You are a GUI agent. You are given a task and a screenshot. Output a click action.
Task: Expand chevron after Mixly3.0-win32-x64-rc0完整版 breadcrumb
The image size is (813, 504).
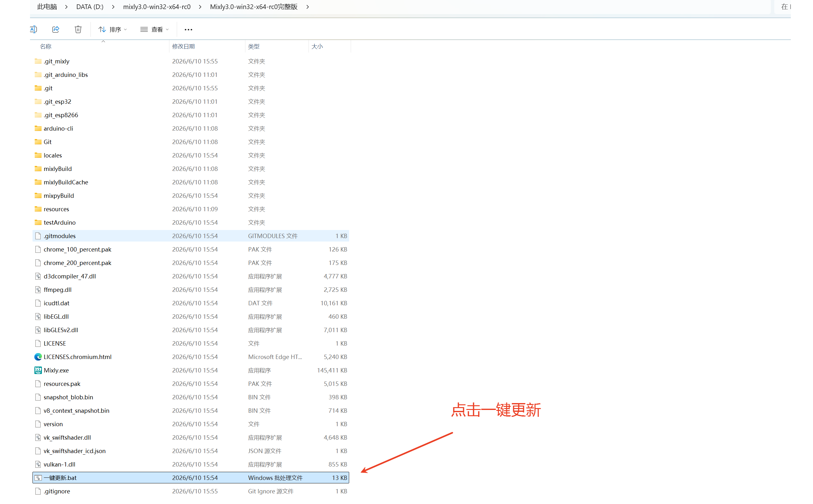click(x=308, y=7)
